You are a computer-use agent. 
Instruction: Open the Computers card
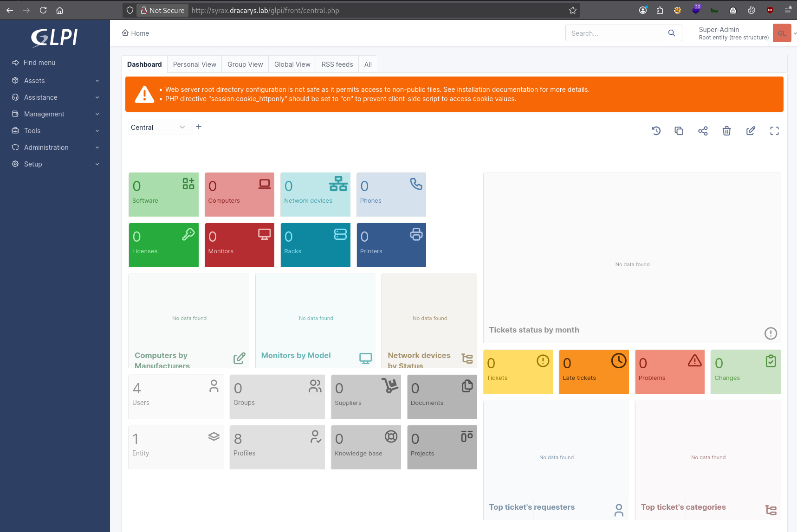(240, 194)
